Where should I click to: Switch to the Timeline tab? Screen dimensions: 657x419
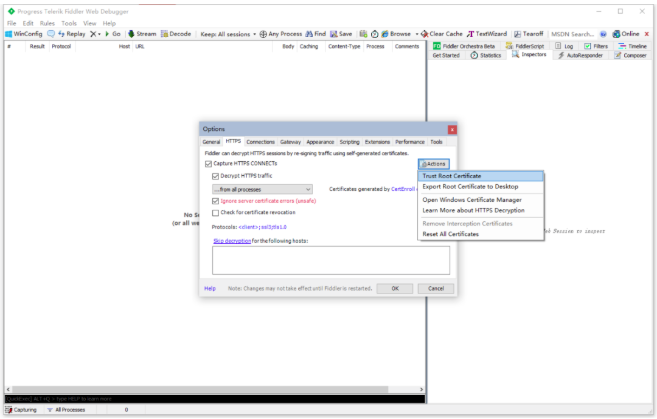pos(633,46)
